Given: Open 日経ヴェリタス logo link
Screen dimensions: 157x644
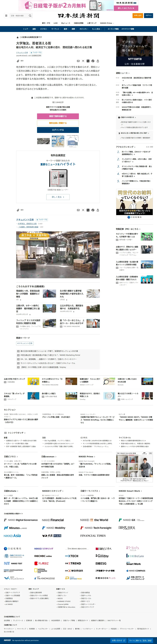Looking at the screenshot, I should [x=127, y=528].
